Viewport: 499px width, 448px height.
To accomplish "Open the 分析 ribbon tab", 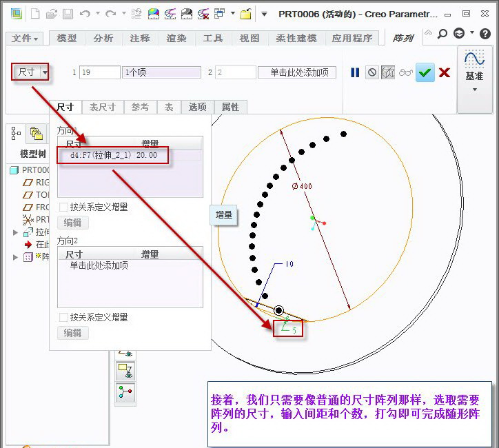I will coord(103,39).
